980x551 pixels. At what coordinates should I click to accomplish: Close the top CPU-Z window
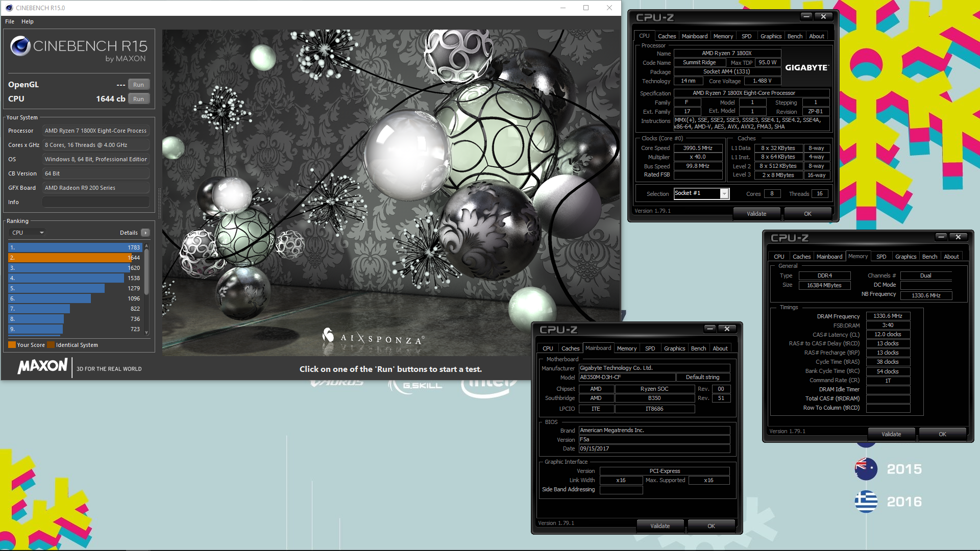click(x=823, y=16)
